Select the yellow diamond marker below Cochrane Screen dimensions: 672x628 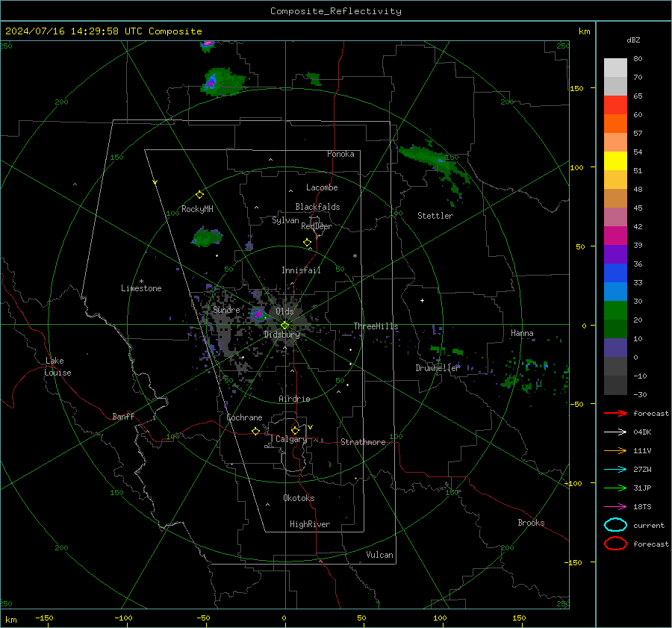pos(255,431)
